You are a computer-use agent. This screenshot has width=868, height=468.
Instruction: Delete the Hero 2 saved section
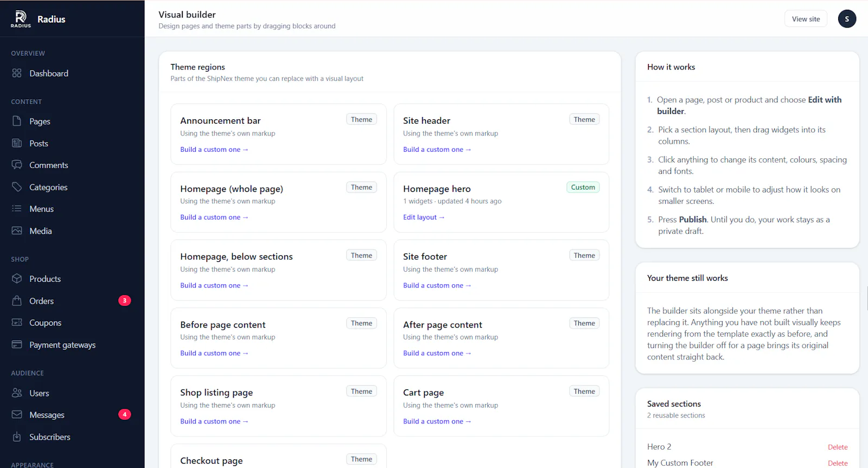tap(838, 447)
